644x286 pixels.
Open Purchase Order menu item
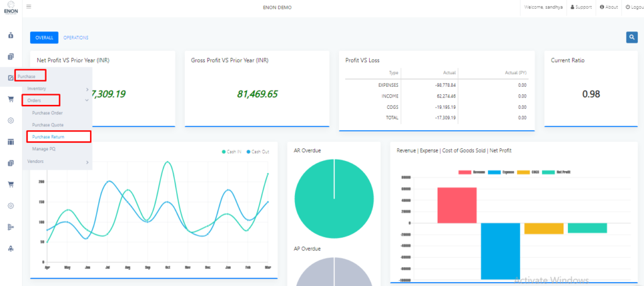[47, 113]
